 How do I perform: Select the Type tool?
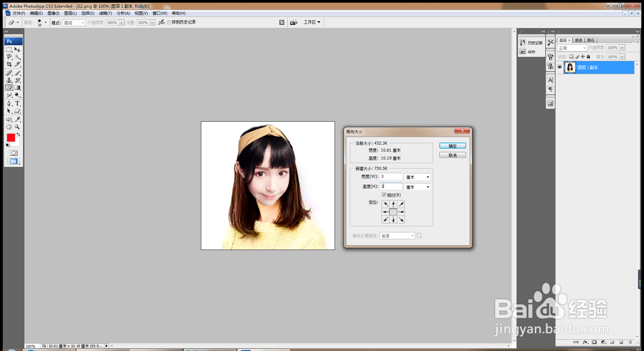18,103
